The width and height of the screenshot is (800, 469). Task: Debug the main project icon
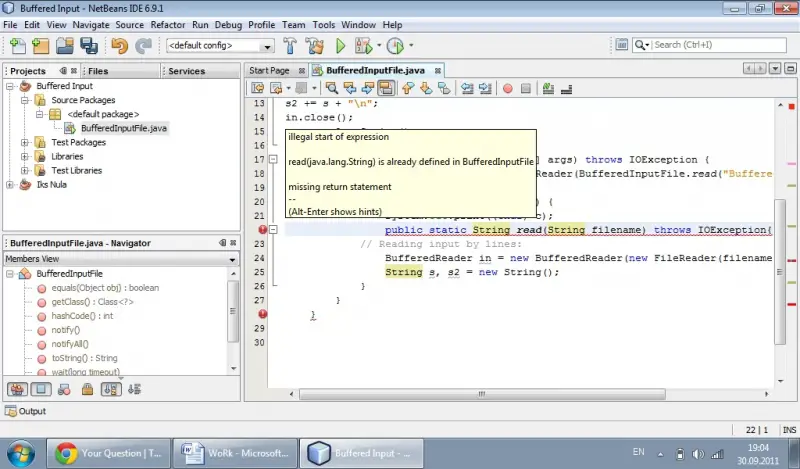pyautogui.click(x=363, y=46)
